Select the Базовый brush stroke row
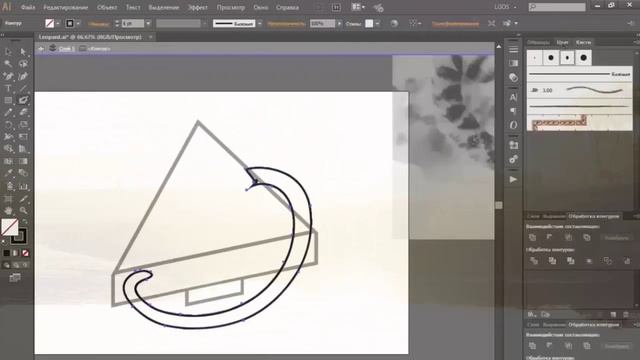 (579, 74)
